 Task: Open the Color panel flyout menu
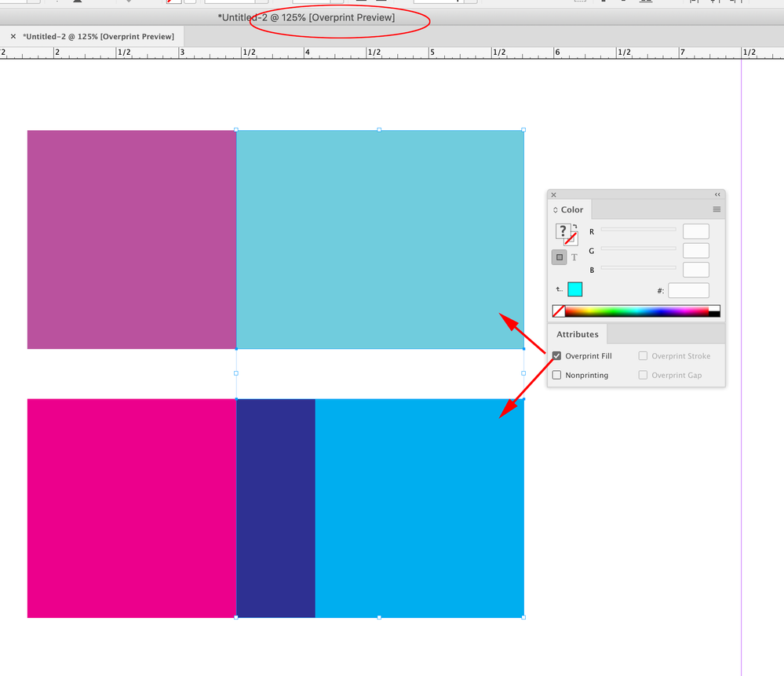(717, 209)
